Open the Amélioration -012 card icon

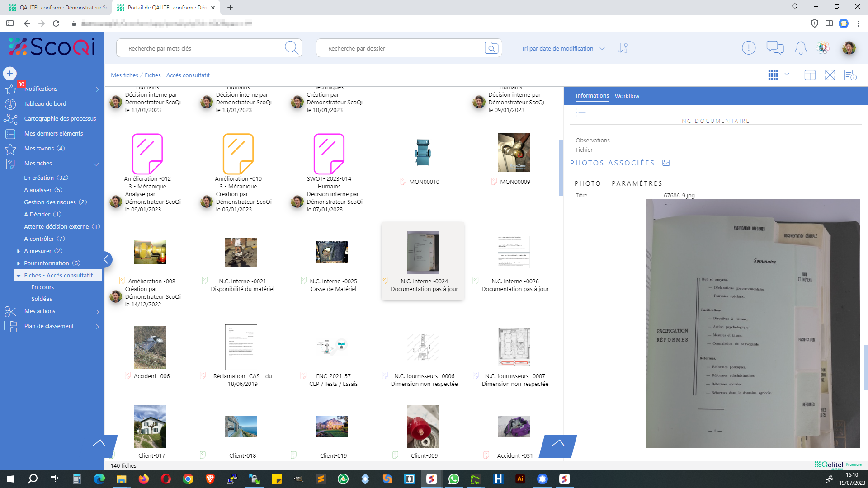point(147,154)
